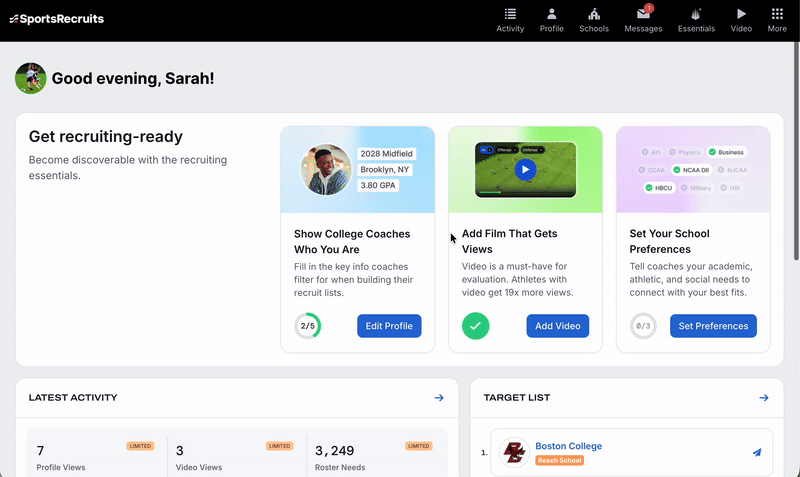Viewport: 800px width, 477px height.
Task: Expand Target List with the arrow
Action: [764, 398]
